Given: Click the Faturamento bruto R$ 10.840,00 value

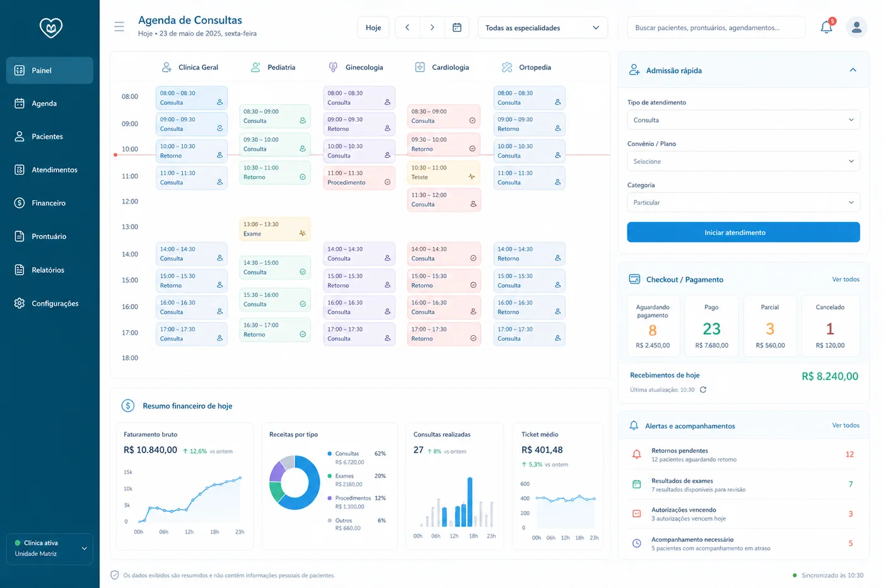Looking at the screenshot, I should click(x=150, y=450).
